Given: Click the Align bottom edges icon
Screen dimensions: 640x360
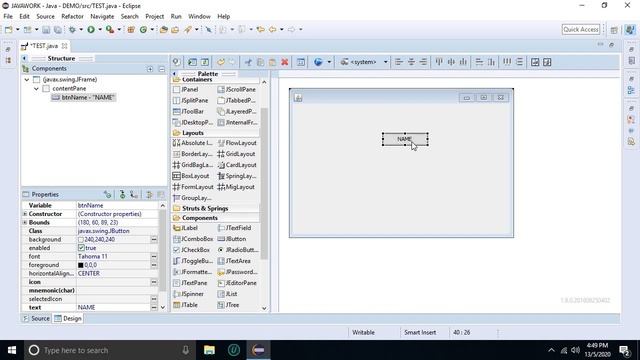Looking at the screenshot, I should pyautogui.click(x=463, y=62).
